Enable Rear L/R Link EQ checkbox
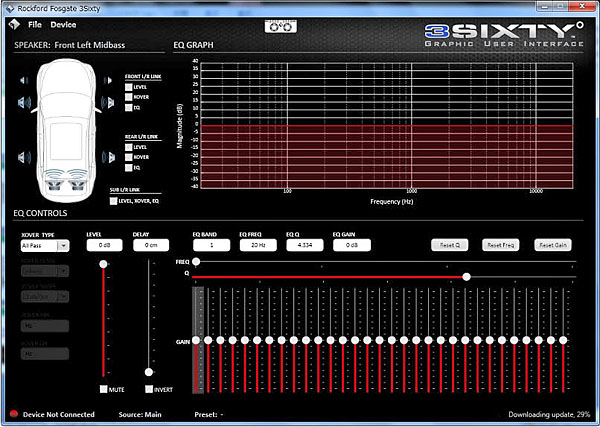This screenshot has width=600, height=427. click(x=129, y=168)
